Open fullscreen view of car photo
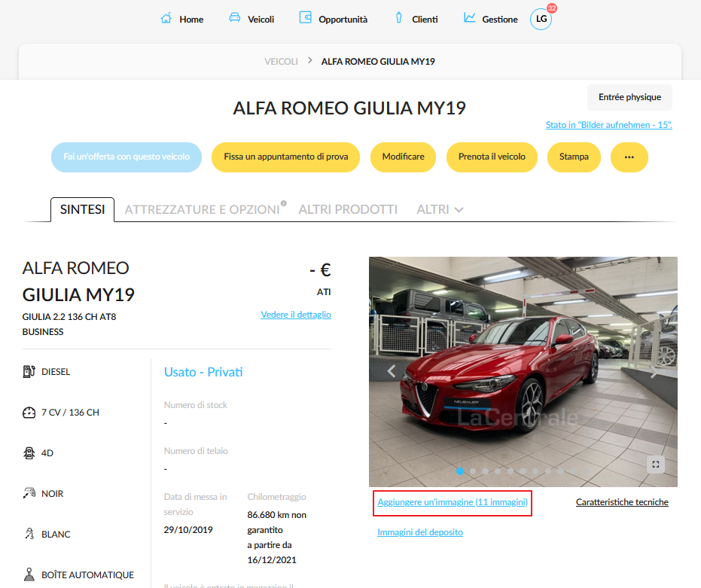The image size is (701, 588). [656, 465]
